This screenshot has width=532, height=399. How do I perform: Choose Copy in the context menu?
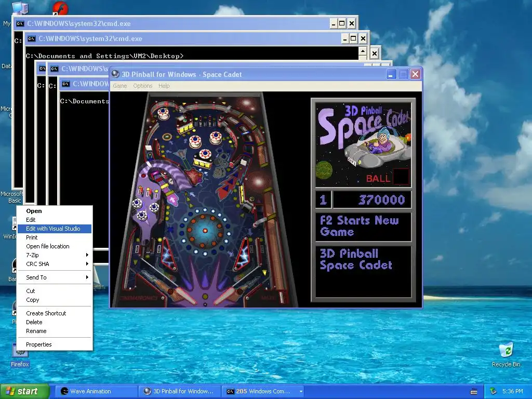[54, 300]
